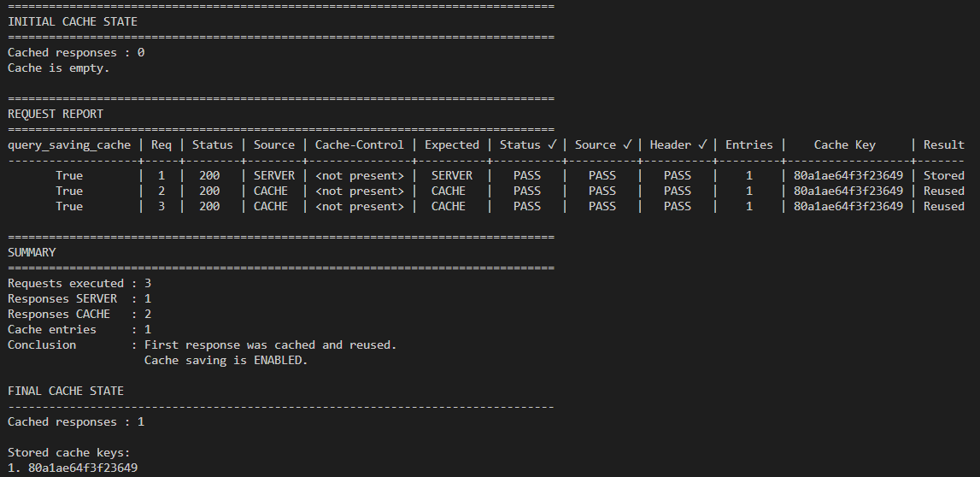Click cache key 80a1ae64f3f23649 in request 1 row
Viewport: 980px width, 477px height.
848,176
